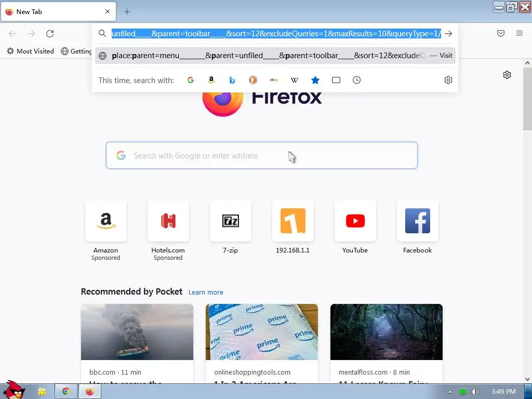Search open Tabs using the tab icon
Screen dimensions: 532x399
336,80
